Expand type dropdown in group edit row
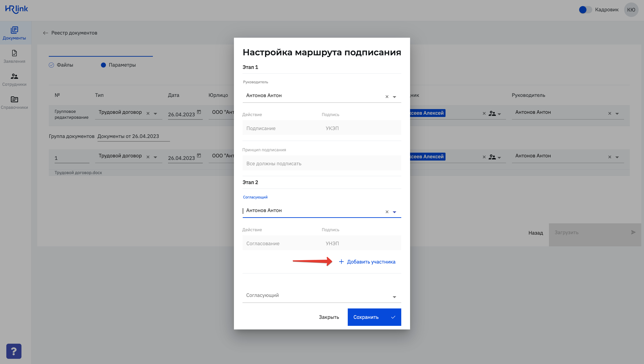 coord(155,114)
